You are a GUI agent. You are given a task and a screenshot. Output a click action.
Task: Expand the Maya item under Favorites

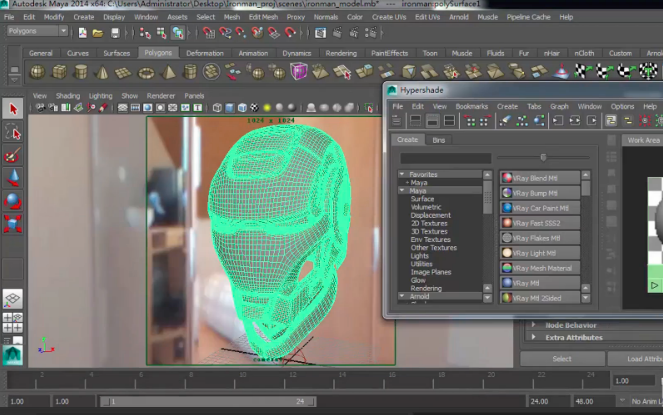coord(407,182)
